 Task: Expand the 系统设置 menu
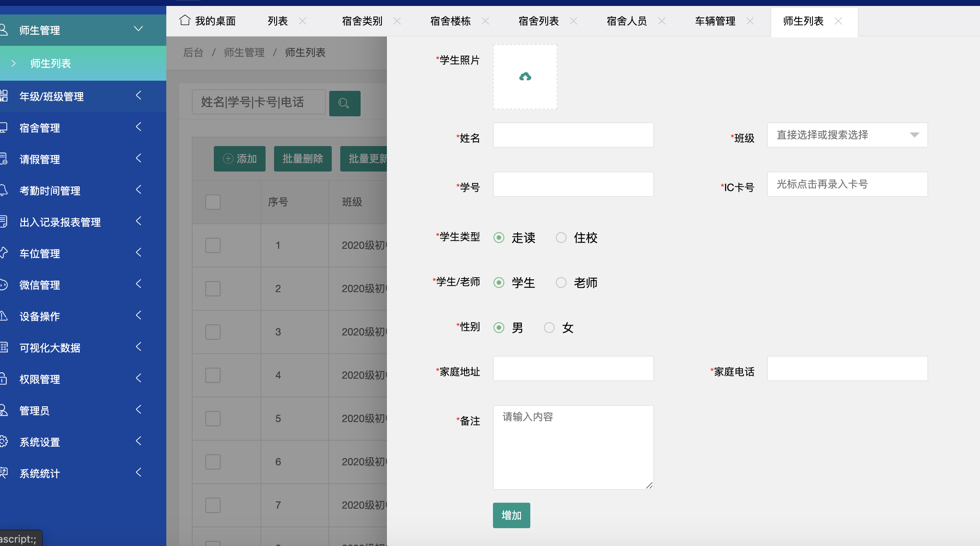(138, 441)
